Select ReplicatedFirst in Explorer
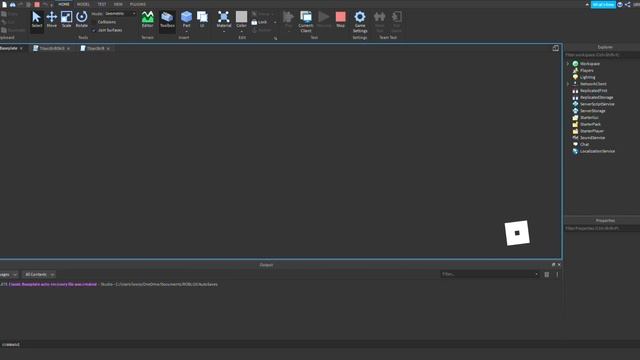This screenshot has width=640, height=360. 593,91
